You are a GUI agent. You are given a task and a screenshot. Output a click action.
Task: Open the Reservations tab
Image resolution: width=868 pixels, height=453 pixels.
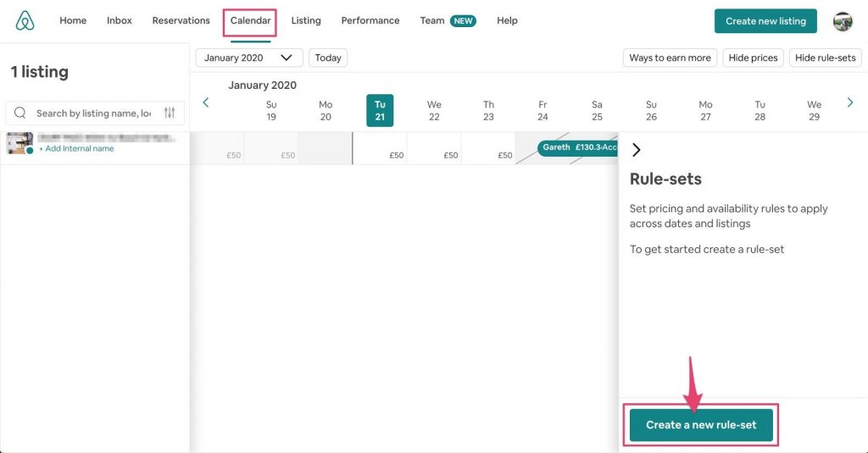(x=181, y=20)
